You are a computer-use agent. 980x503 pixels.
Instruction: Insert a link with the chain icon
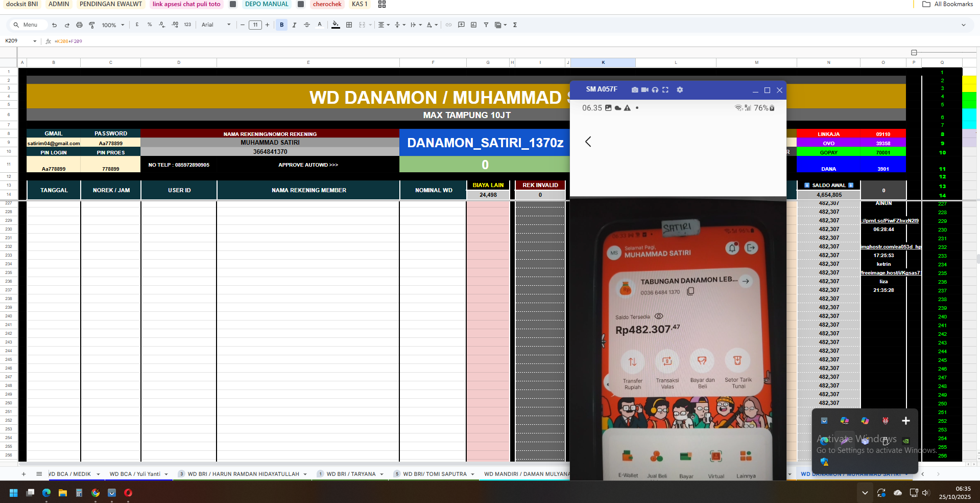pyautogui.click(x=448, y=25)
